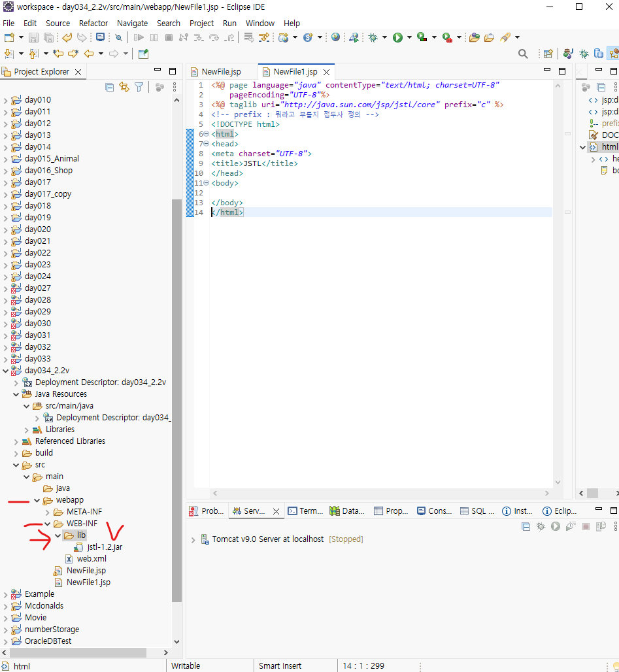Open Project Explorer filter funnel icon

tap(139, 88)
